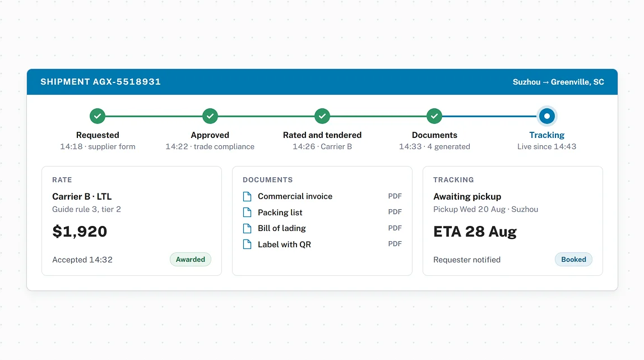Viewport: 644px width, 360px height.
Task: Select the Requested step checkmark circle
Action: coord(98,116)
